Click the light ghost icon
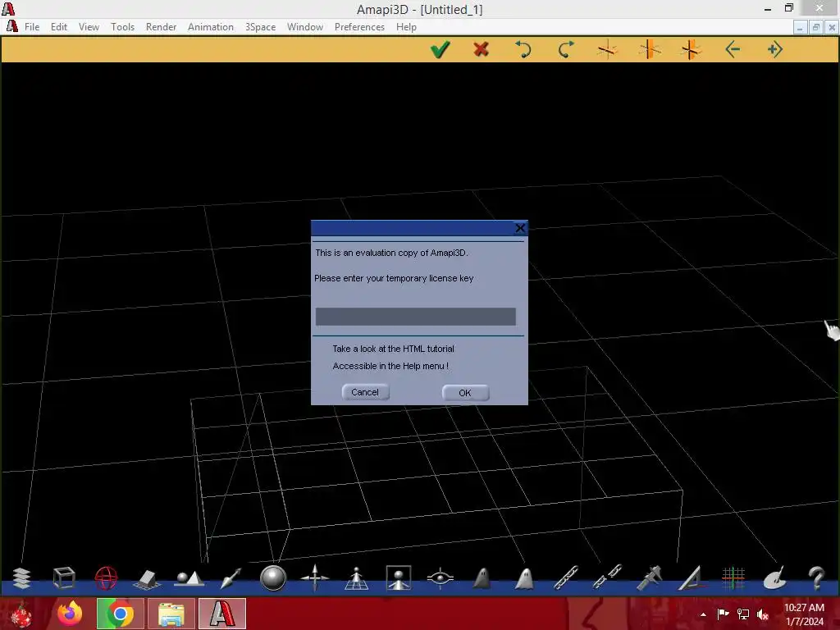840x630 pixels. coord(524,578)
